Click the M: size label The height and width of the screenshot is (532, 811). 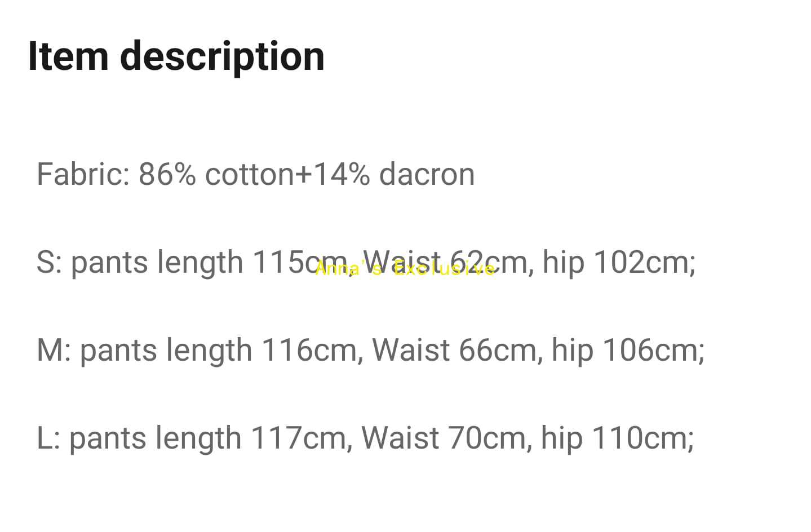[54, 350]
